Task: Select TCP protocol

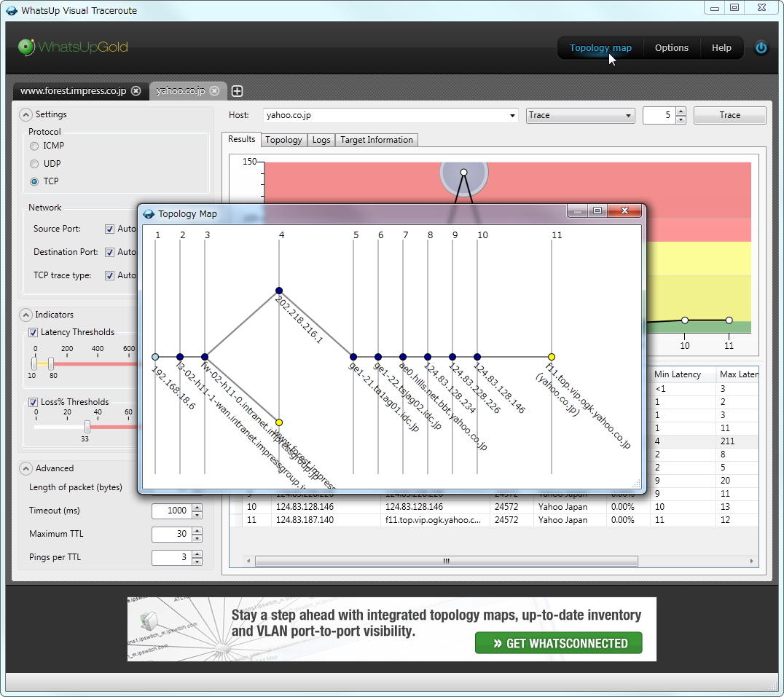Action: point(34,181)
